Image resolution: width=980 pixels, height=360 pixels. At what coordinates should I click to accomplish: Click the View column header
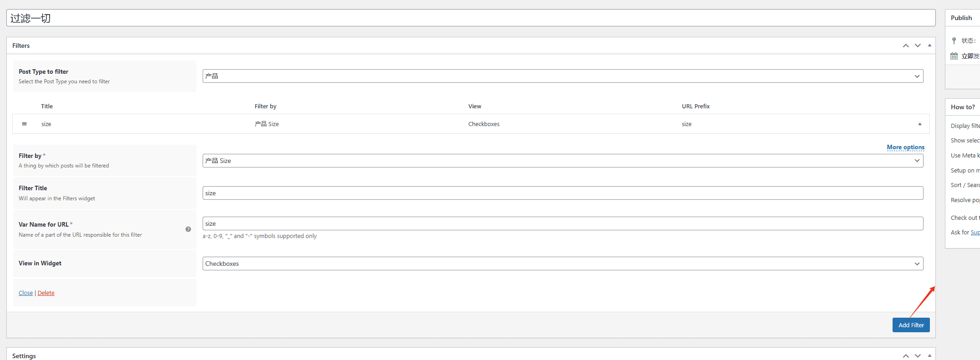click(475, 106)
